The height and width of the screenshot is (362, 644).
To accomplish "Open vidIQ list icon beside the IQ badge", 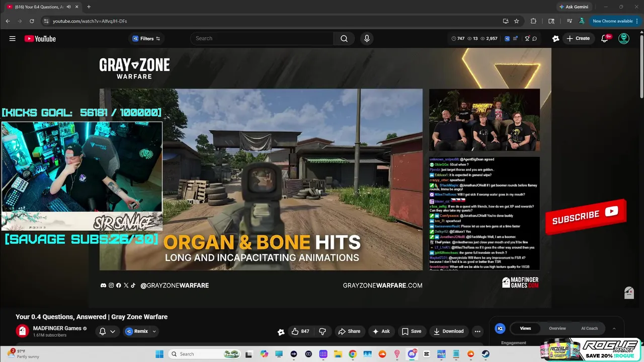I will pyautogui.click(x=515, y=38).
